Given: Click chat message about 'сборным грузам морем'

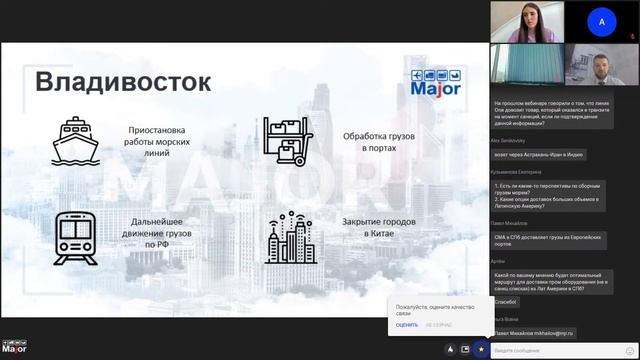Looking at the screenshot, I should 548,196.
